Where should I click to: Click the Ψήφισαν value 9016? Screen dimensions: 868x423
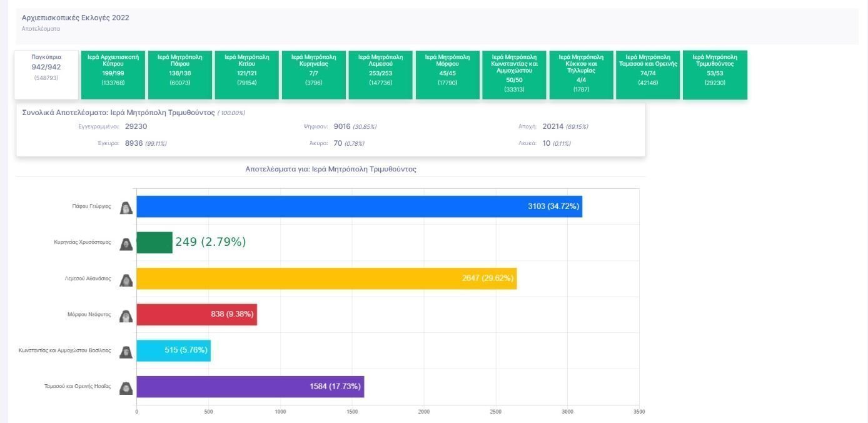point(342,126)
